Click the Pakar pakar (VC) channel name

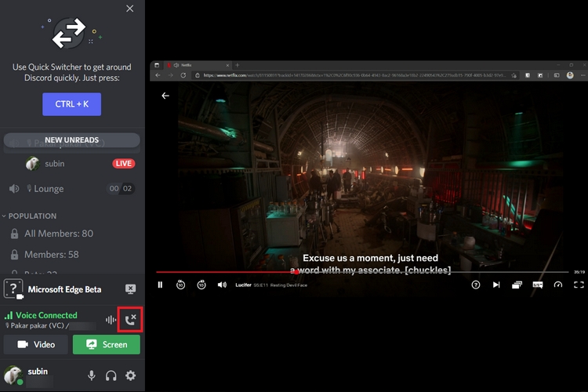point(37,325)
